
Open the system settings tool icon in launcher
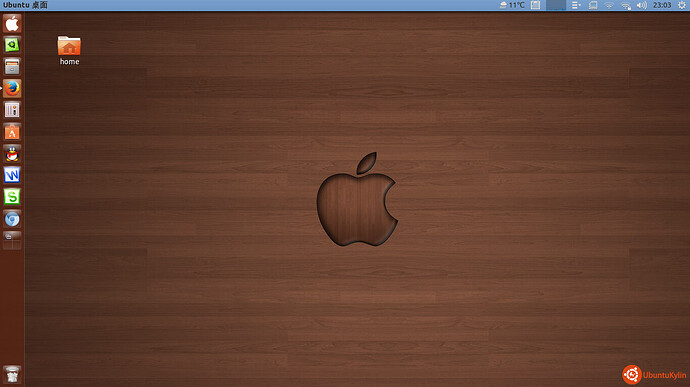pyautogui.click(x=12, y=110)
